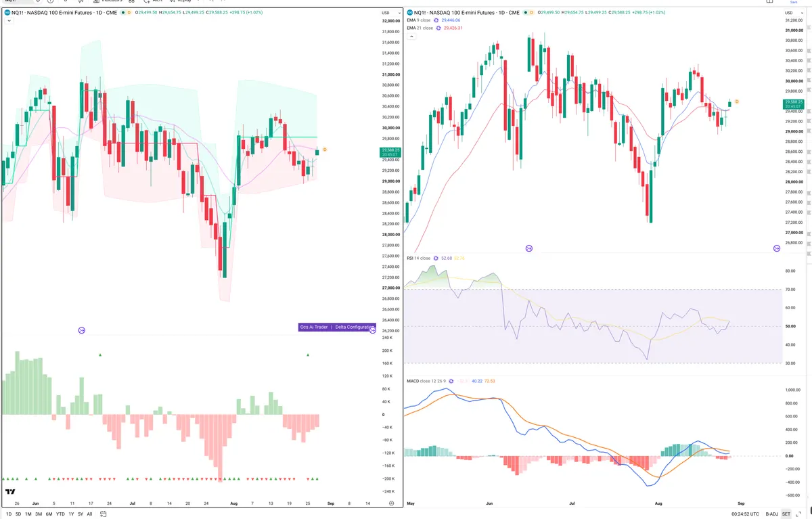
Task: Click the 29,446.06 EMA 9 value
Action: [451, 20]
